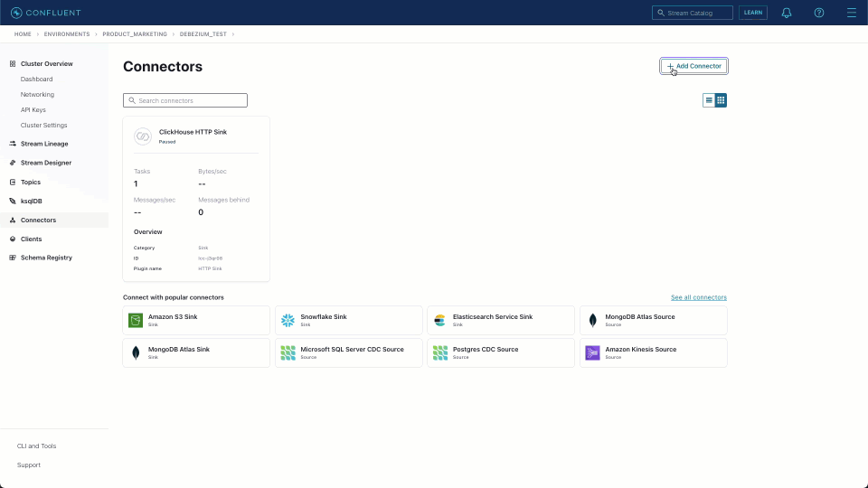The height and width of the screenshot is (488, 868).
Task: Click the Microsoft SQL Server CDC Source icon
Action: tap(288, 353)
